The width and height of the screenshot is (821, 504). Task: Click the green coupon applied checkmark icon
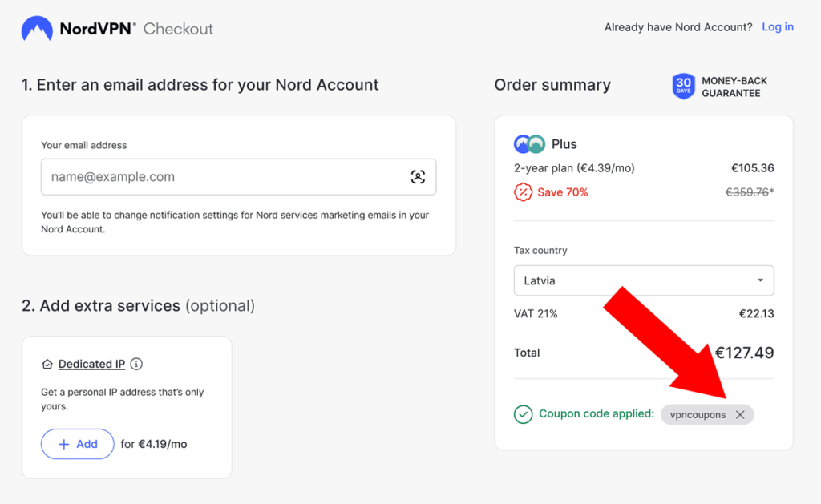523,414
